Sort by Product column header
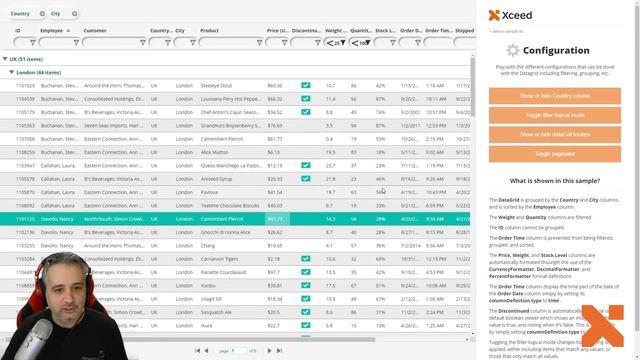 209,31
